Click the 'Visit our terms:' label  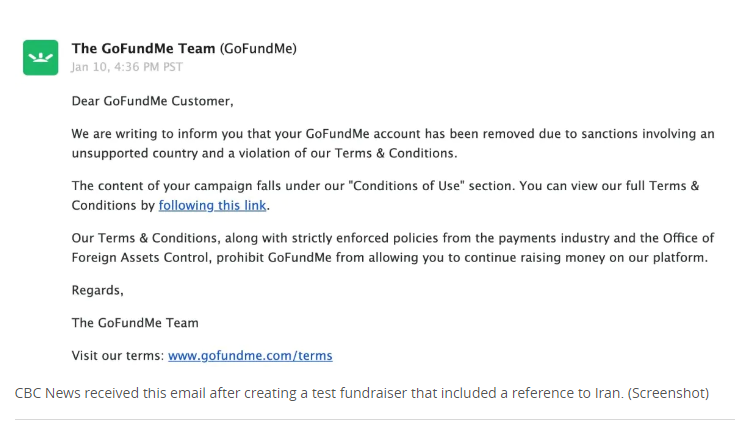118,355
